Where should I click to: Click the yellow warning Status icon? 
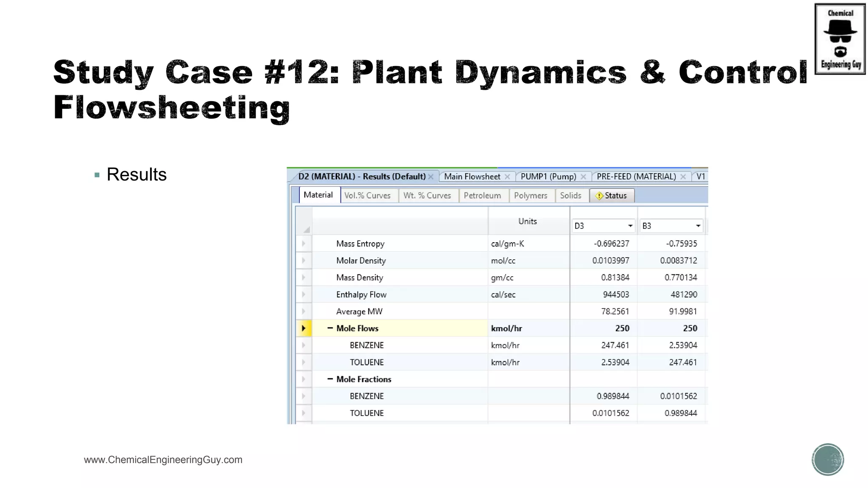599,196
